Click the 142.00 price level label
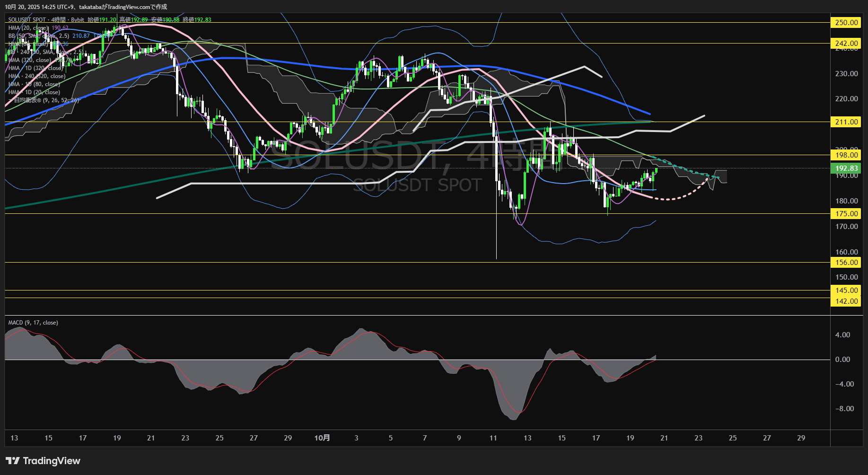The image size is (868, 475). pyautogui.click(x=846, y=301)
